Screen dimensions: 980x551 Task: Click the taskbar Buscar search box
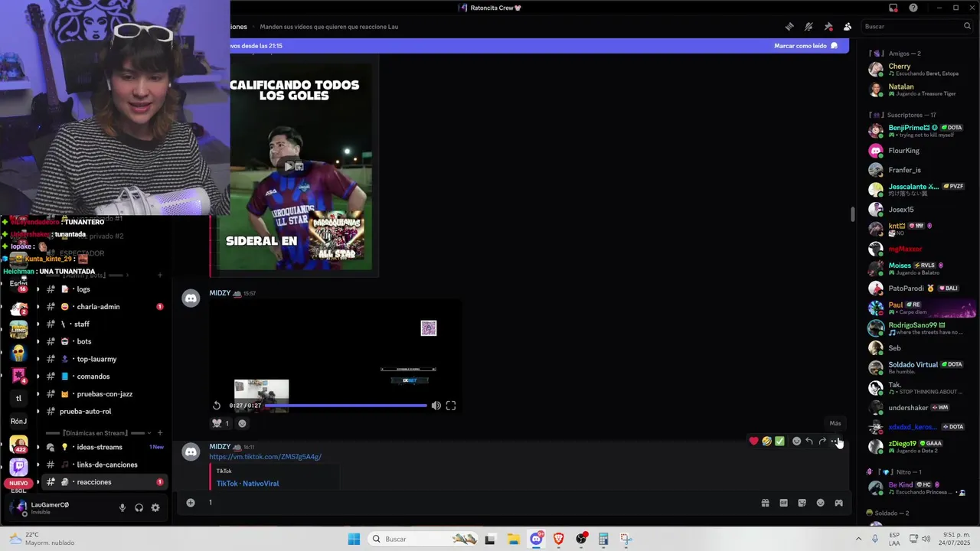pyautogui.click(x=423, y=539)
